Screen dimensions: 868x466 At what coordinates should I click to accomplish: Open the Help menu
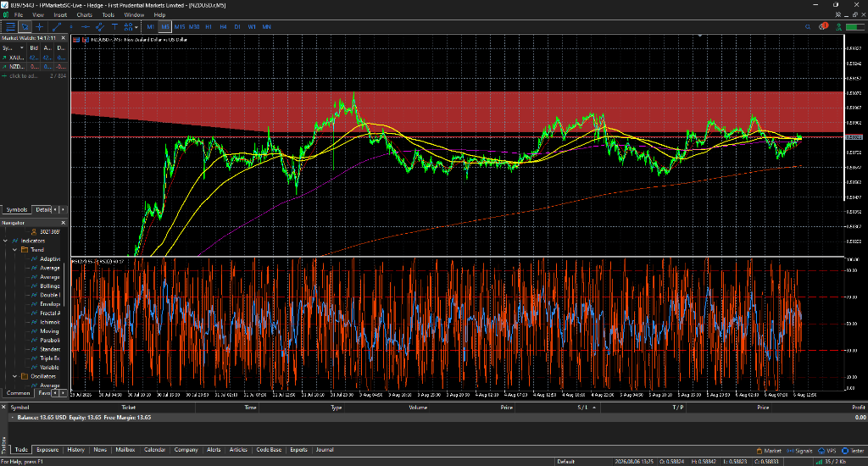click(x=159, y=15)
